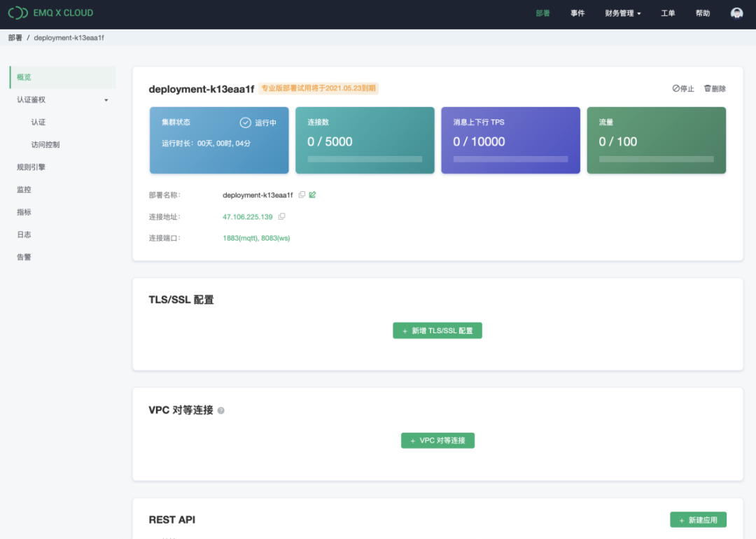Click the trial expiry notice badge
This screenshot has height=539, width=756.
318,88
